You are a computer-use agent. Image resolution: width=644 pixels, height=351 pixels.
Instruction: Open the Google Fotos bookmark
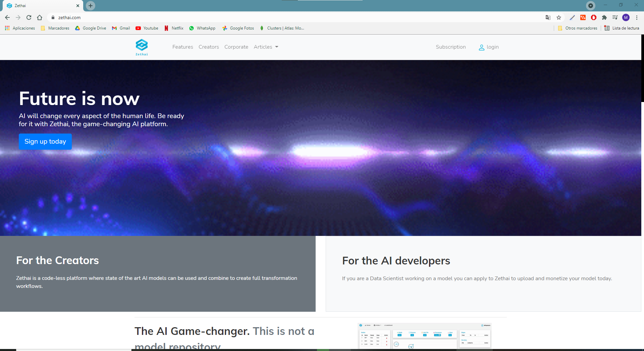tap(238, 28)
